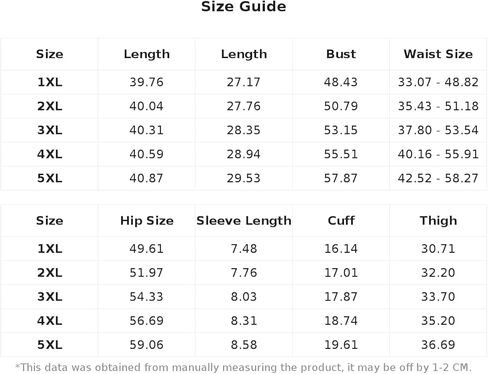Select the 3XL thigh value 33.70
488x374 pixels.
point(438,297)
